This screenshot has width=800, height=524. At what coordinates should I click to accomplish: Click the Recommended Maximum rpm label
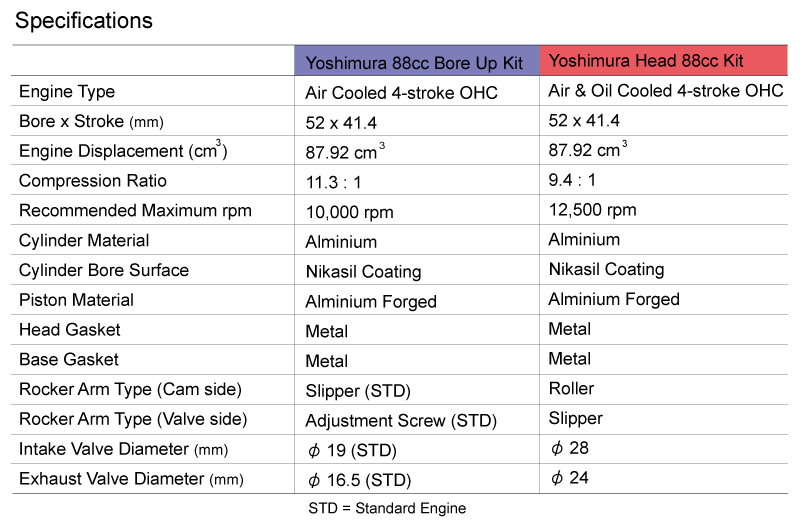click(x=135, y=211)
